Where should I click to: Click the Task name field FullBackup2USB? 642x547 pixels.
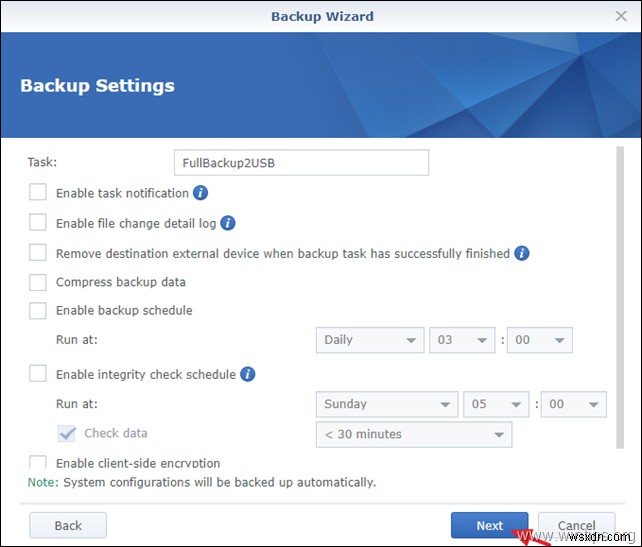pos(301,163)
